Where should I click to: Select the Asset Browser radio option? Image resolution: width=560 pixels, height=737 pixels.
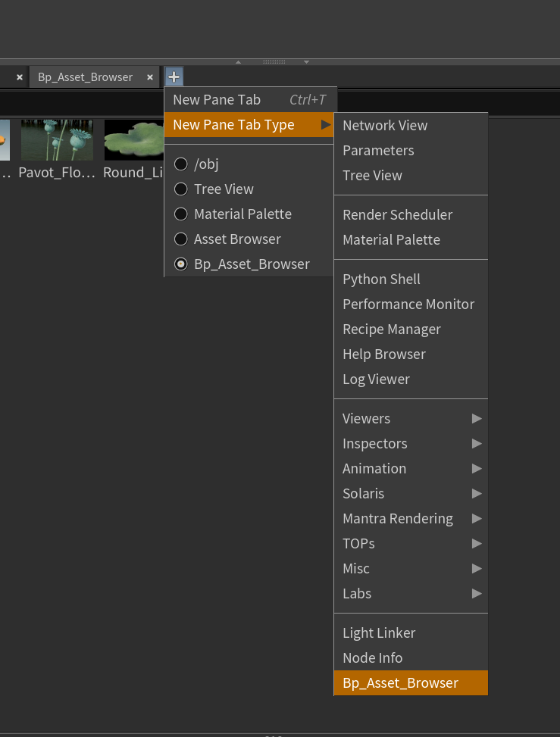pyautogui.click(x=181, y=239)
